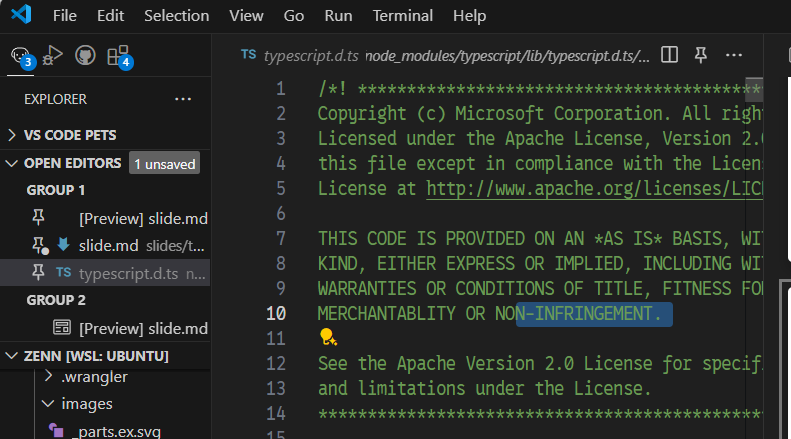The image size is (791, 439).
Task: Click the 1 unsaved badge
Action: pos(164,163)
